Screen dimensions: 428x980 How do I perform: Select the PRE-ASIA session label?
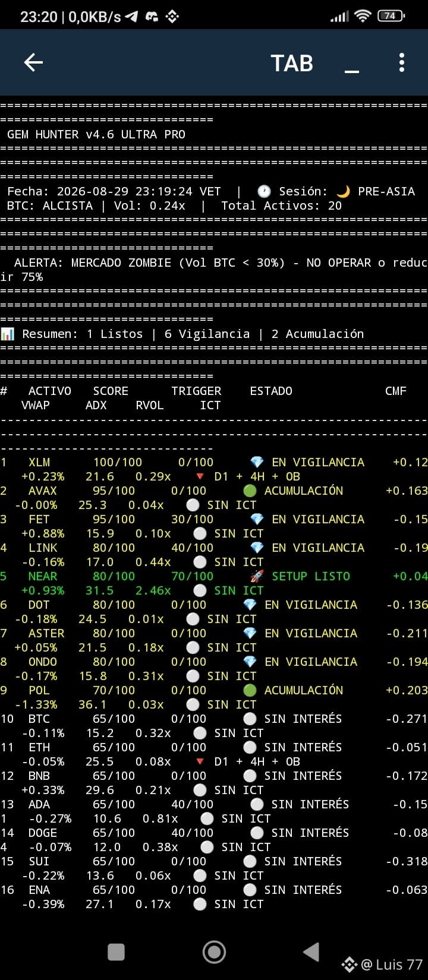point(386,191)
